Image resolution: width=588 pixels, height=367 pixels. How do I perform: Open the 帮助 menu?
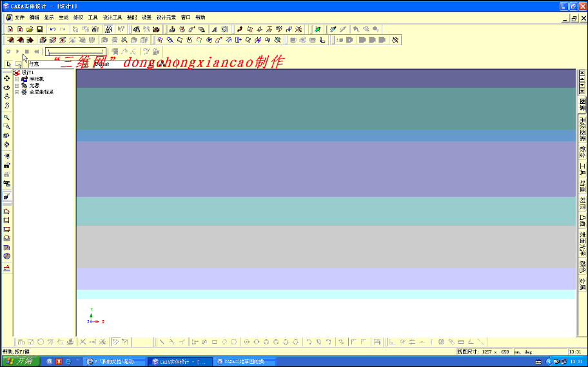click(x=201, y=17)
